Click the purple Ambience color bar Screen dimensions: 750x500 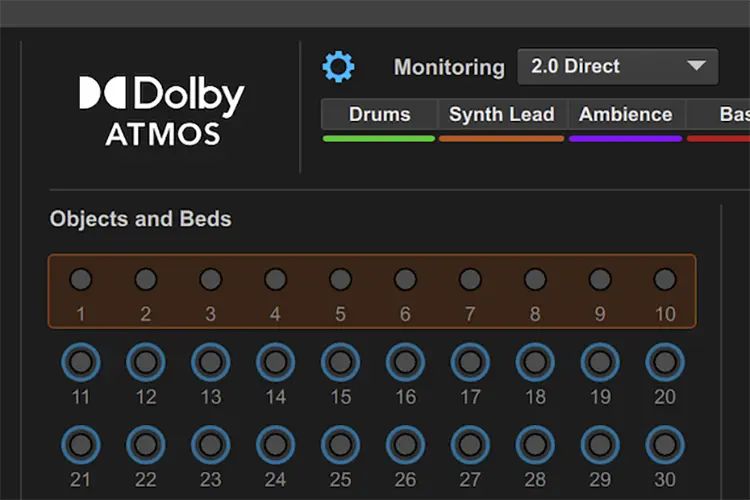point(626,139)
